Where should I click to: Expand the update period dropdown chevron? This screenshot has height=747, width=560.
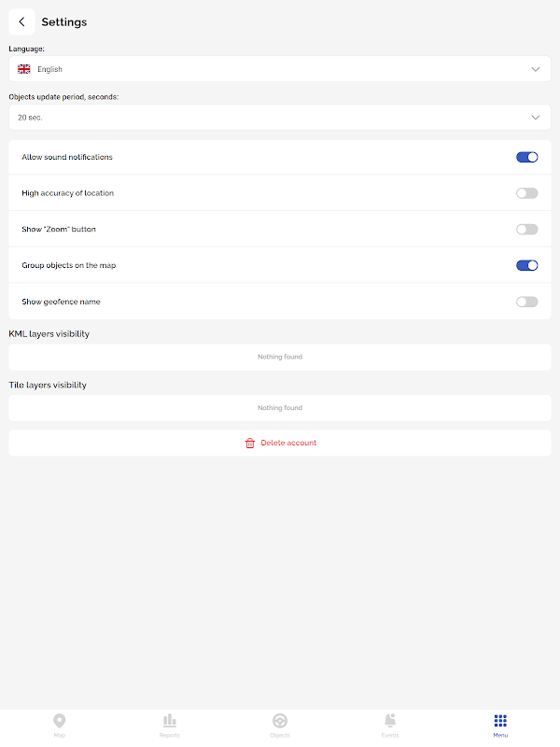[x=536, y=118]
